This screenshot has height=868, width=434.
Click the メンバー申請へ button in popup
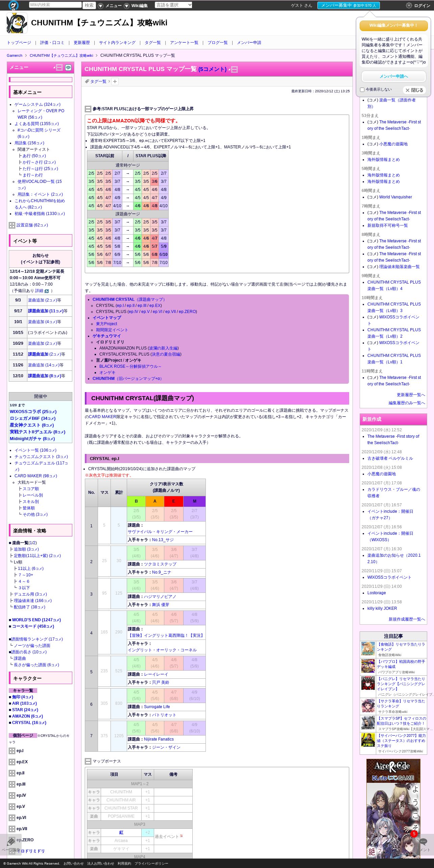393,76
